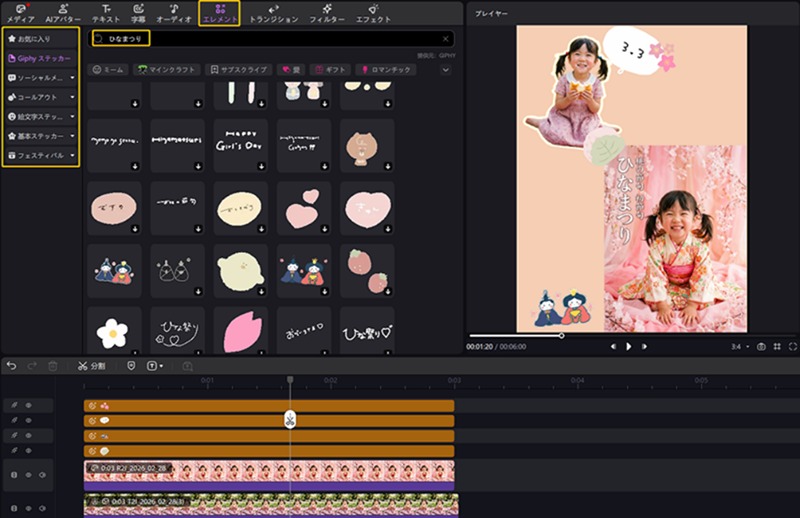Screen dimensions: 800x518
Task: Select the brown bear sticker
Action: [367, 145]
